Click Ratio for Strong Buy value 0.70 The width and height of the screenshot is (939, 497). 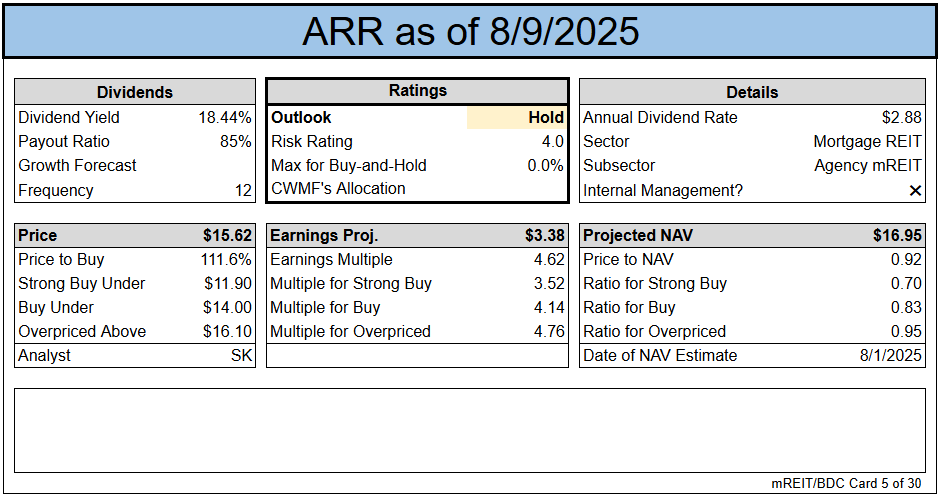(906, 283)
